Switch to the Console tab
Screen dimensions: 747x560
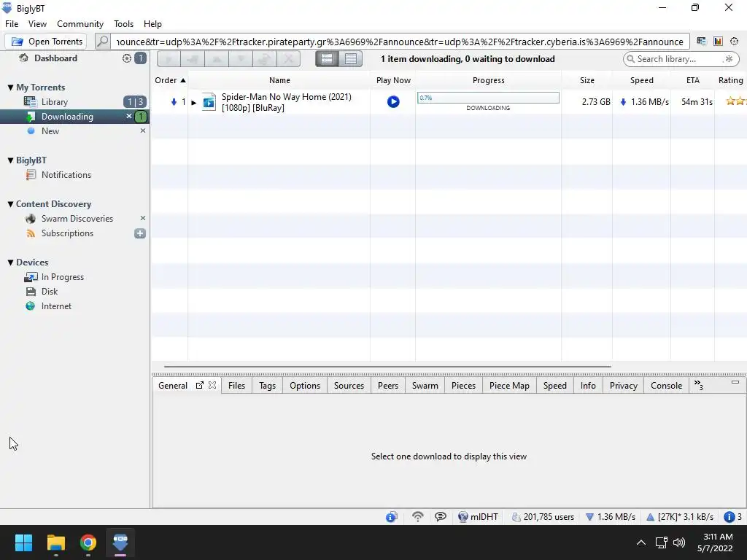[666, 385]
